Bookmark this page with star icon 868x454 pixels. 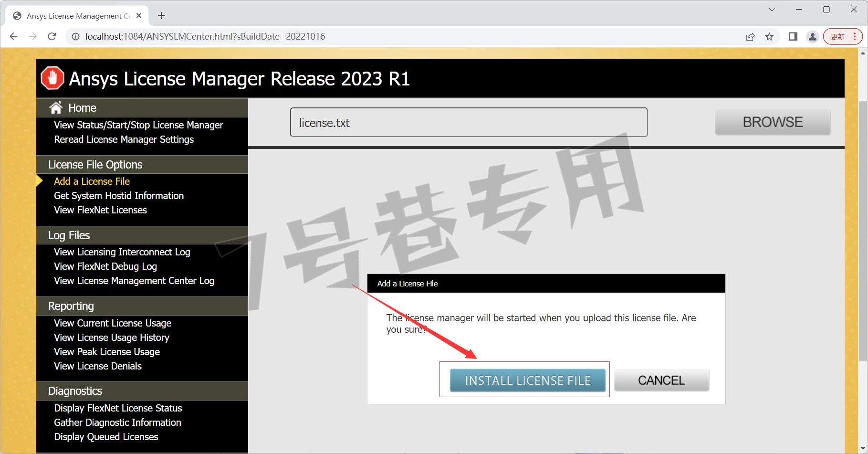[x=769, y=36]
